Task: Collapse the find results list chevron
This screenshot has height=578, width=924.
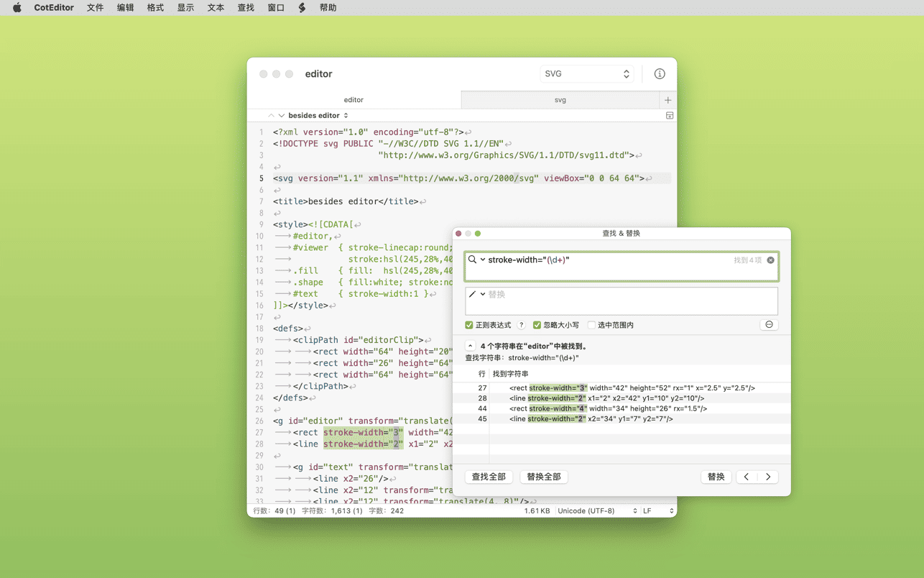Action: [x=470, y=346]
